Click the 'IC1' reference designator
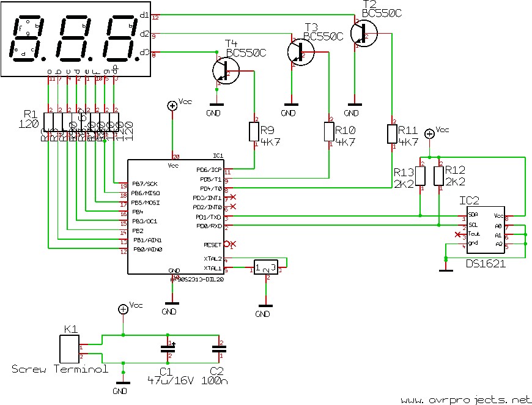 218,156
